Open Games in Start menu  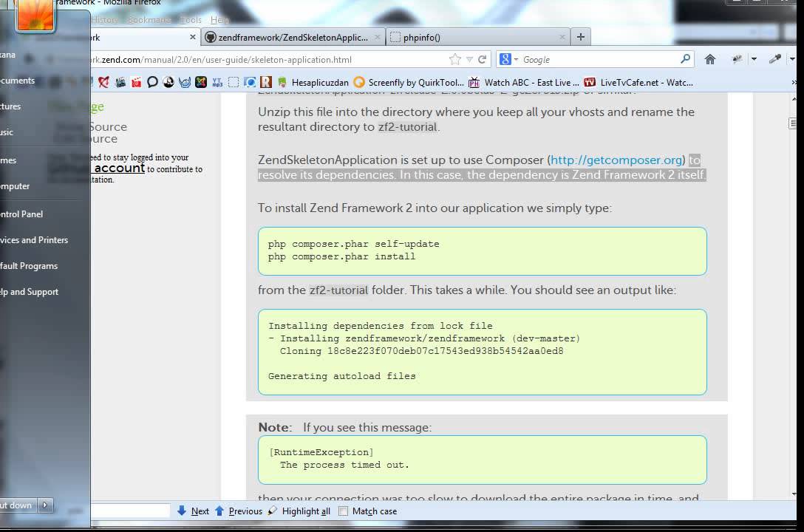(x=8, y=160)
